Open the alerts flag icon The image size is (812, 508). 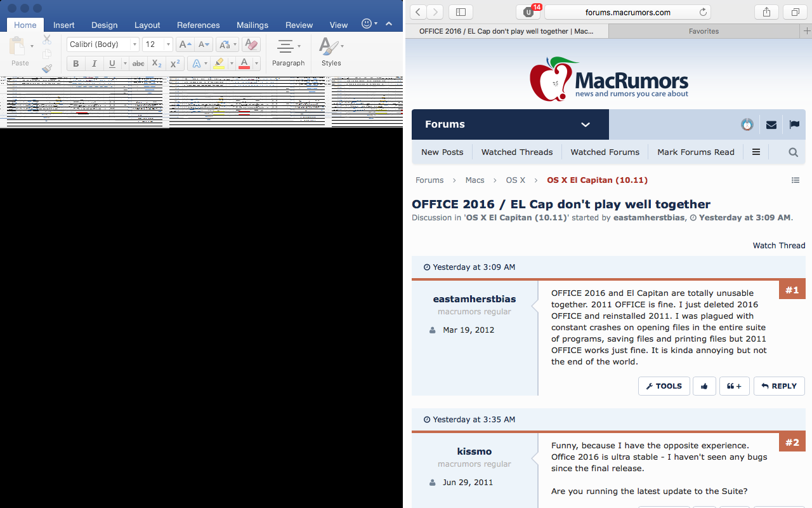click(x=794, y=124)
